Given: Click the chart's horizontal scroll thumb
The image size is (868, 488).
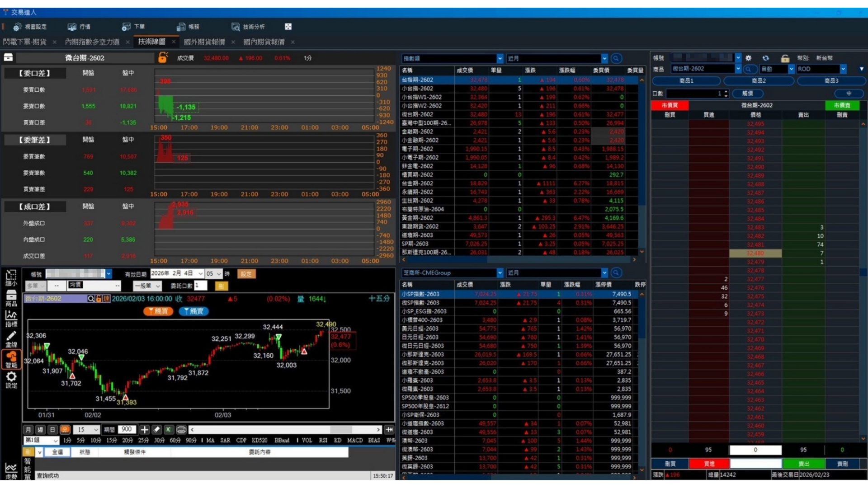Looking at the screenshot, I should (x=341, y=429).
